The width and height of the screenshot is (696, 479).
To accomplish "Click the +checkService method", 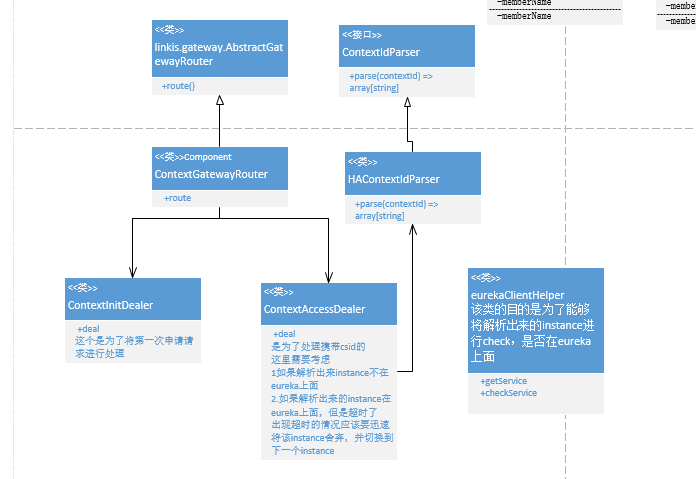I will pyautogui.click(x=509, y=393).
